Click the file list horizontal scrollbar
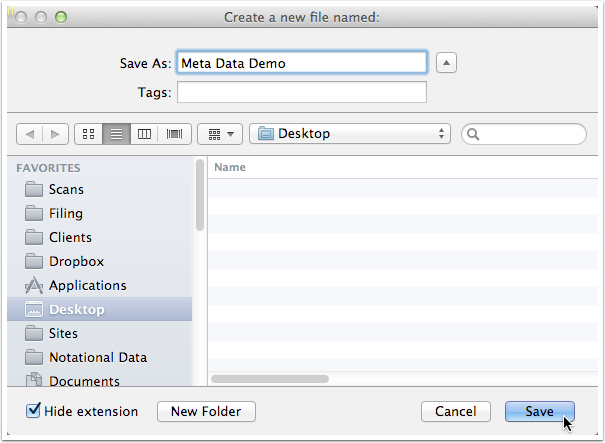 (270, 379)
